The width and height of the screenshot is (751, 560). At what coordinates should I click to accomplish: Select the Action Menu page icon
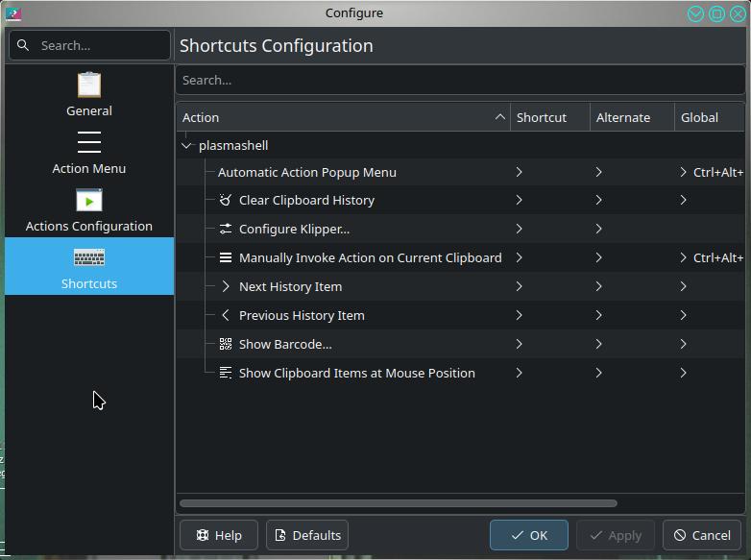89,142
